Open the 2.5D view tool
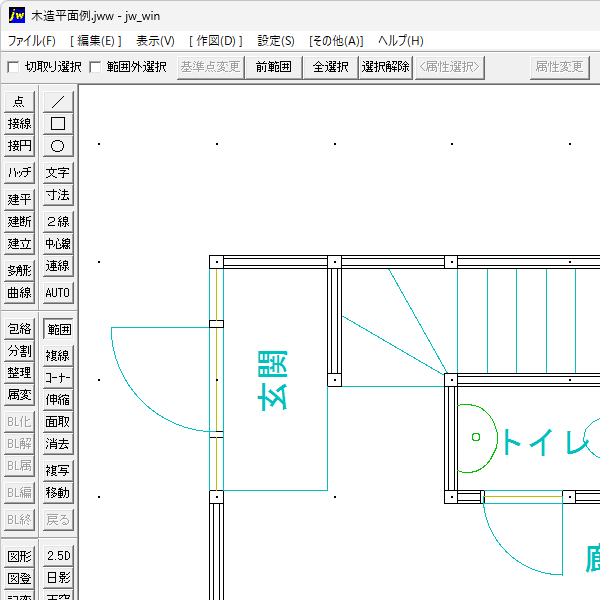The height and width of the screenshot is (600, 600). (x=58, y=556)
